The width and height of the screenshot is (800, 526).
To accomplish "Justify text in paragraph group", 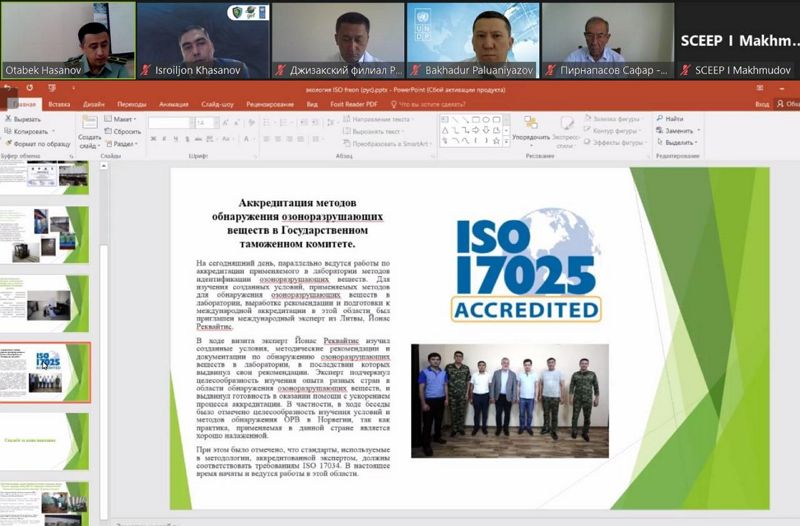I will [x=301, y=139].
